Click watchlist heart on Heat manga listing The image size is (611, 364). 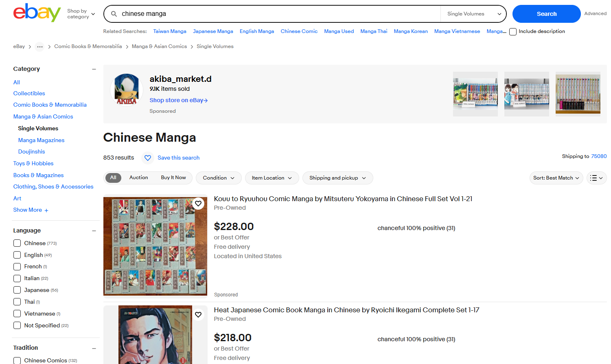point(198,315)
